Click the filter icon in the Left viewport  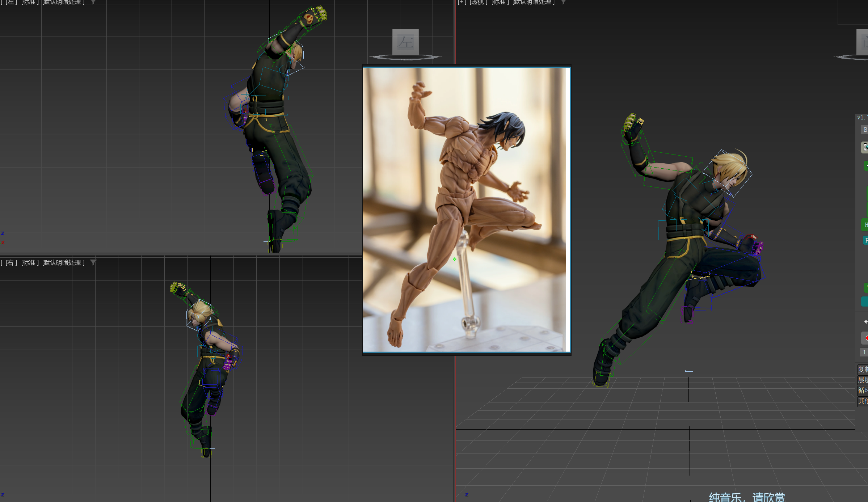(93, 2)
